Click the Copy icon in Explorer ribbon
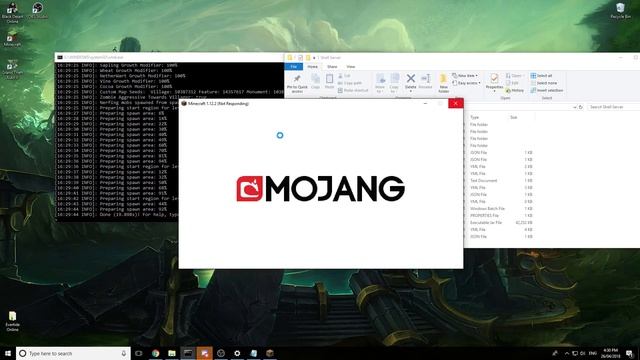 [316, 82]
